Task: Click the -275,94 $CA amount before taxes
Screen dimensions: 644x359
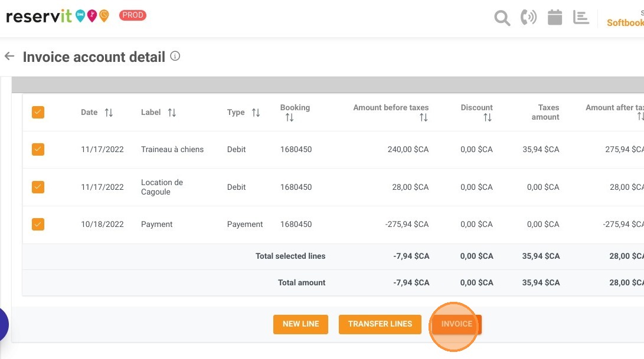Action: point(407,225)
